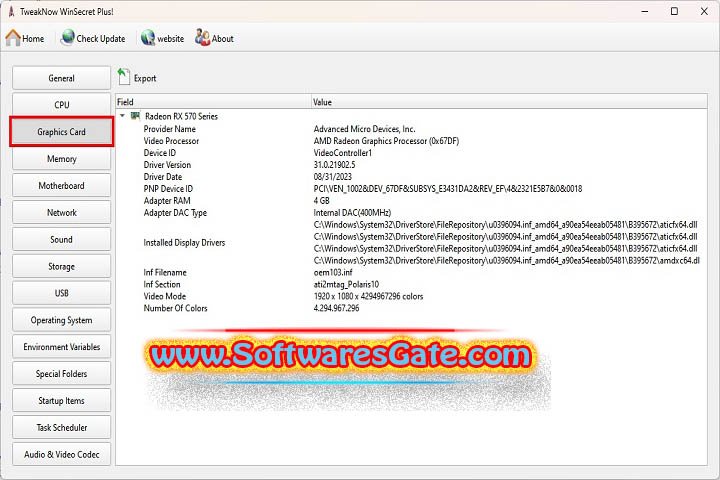Image resolution: width=720 pixels, height=480 pixels.
Task: Select the Radeon RX 570 Series row
Action: tap(181, 116)
